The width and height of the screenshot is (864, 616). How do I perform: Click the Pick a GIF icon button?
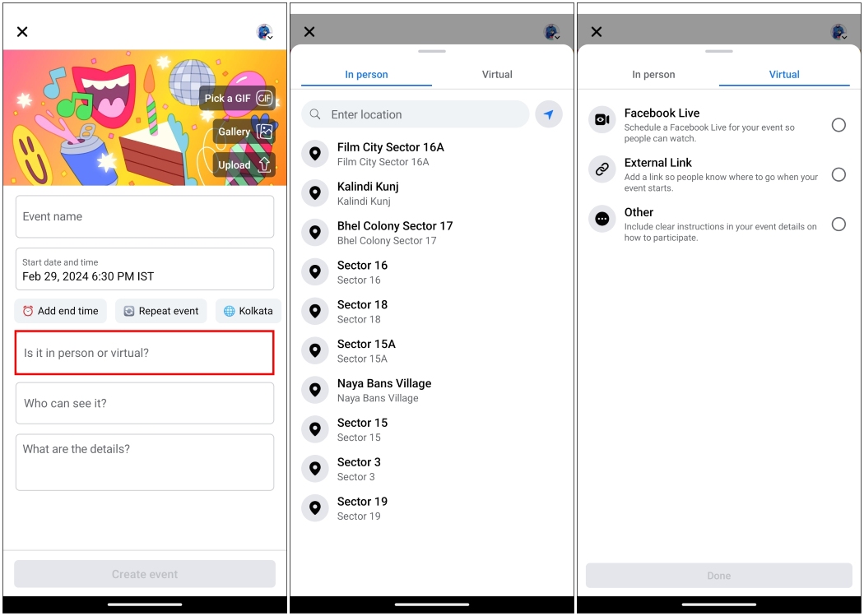tap(263, 98)
